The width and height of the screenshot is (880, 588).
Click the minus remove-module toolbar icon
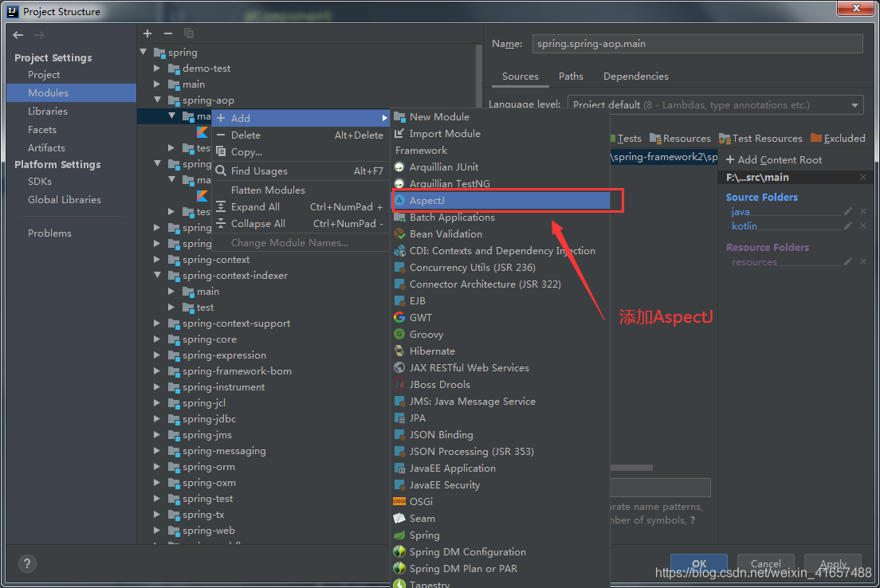[168, 33]
